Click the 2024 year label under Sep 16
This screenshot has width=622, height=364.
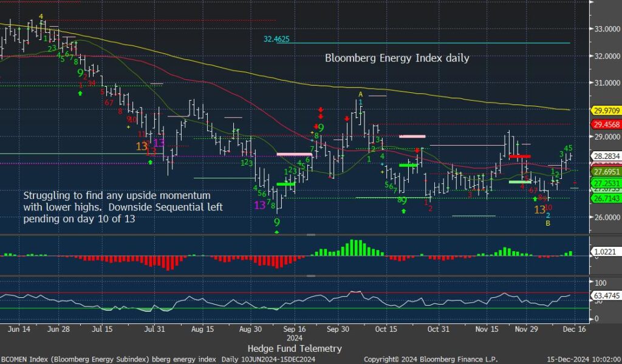click(x=295, y=339)
